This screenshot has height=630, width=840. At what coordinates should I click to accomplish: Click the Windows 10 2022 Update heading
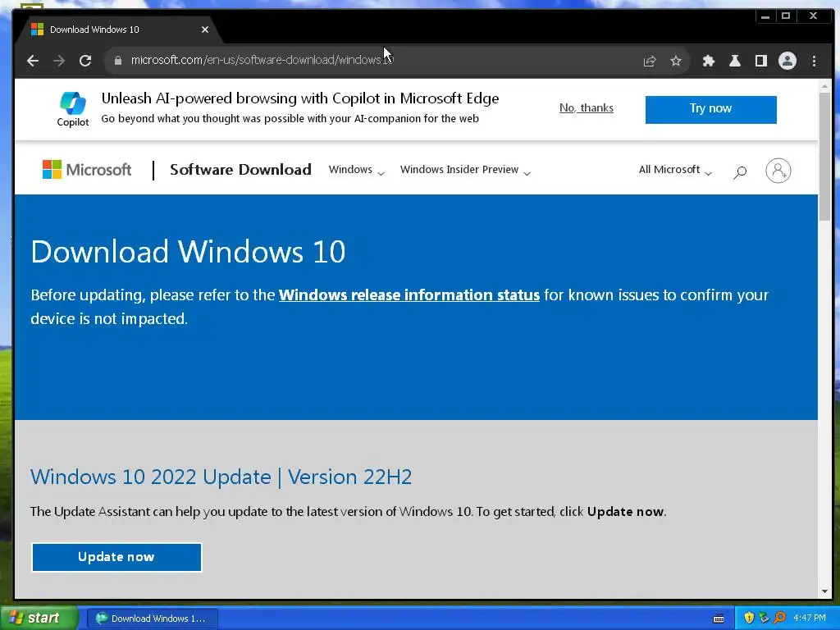pos(221,477)
